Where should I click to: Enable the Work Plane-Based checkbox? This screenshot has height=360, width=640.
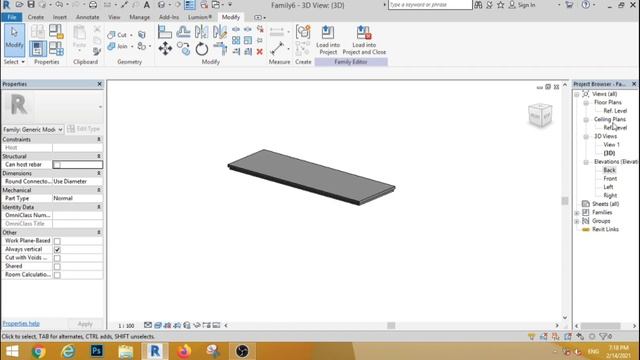coord(57,241)
